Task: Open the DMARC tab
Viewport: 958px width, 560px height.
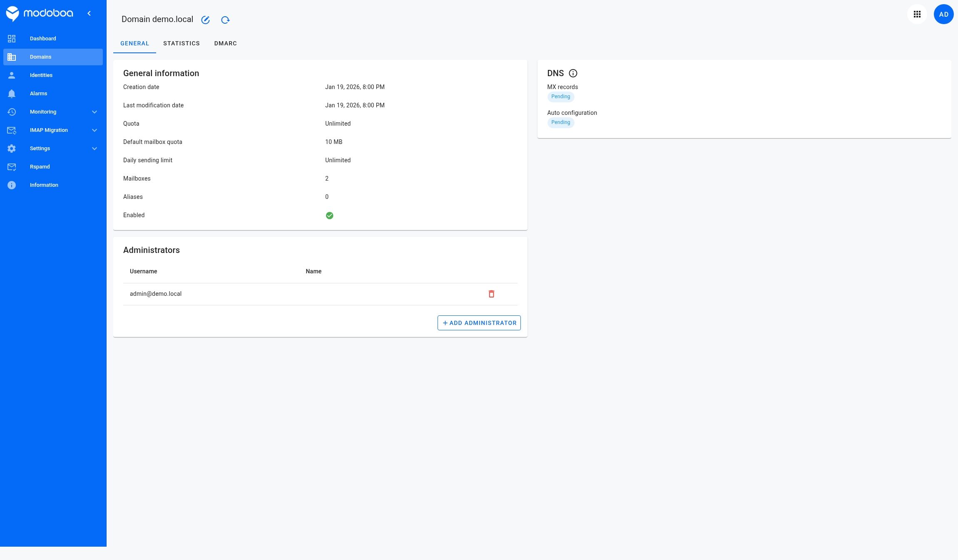Action: point(225,43)
